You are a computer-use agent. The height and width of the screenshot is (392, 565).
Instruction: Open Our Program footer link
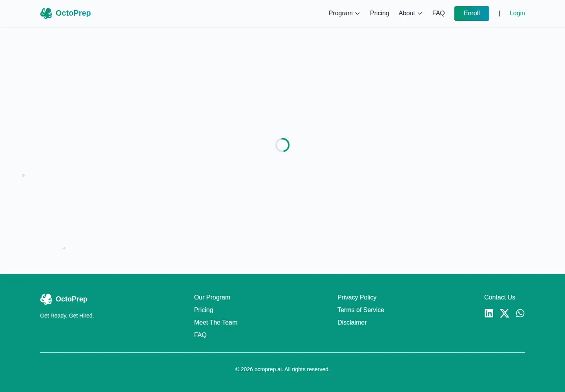click(x=212, y=297)
